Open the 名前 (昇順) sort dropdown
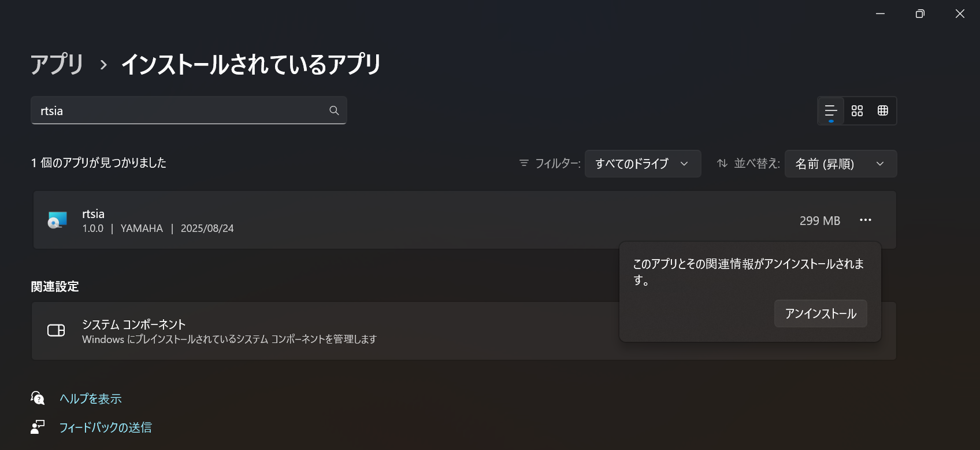 pyautogui.click(x=841, y=164)
